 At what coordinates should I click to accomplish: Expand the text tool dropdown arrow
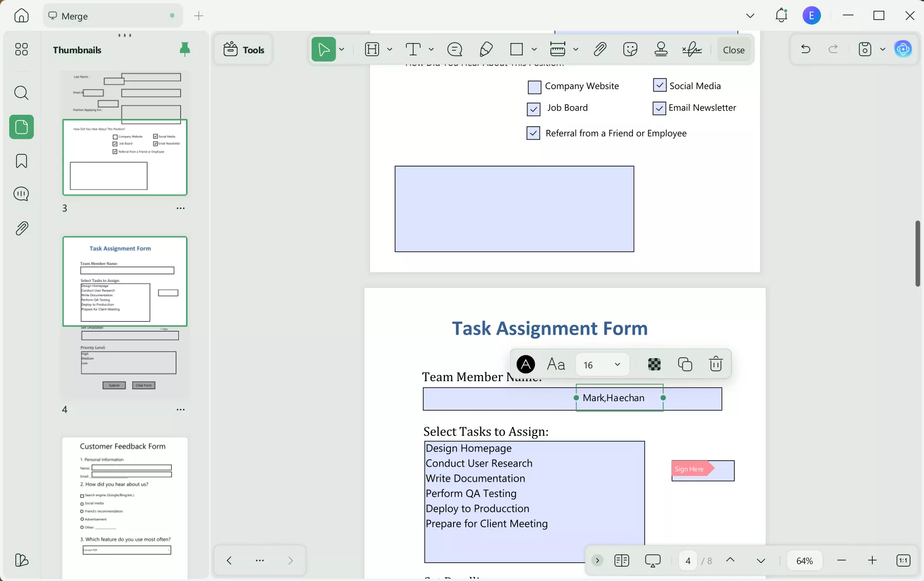point(431,49)
